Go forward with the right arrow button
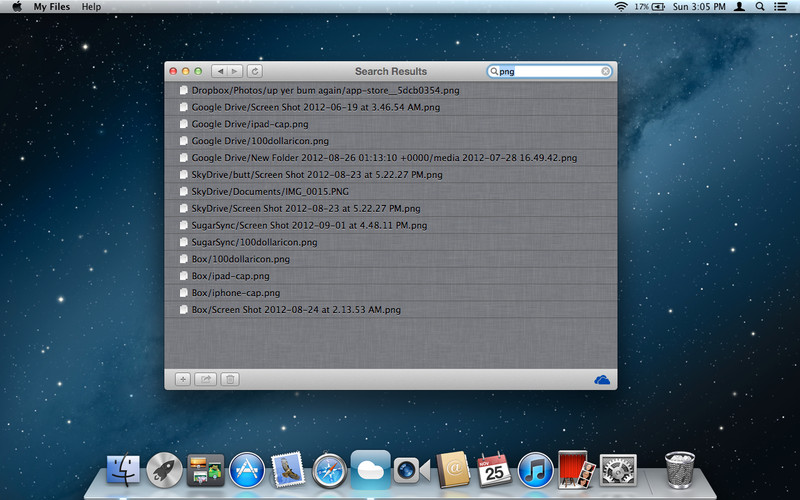800x500 pixels. [235, 71]
